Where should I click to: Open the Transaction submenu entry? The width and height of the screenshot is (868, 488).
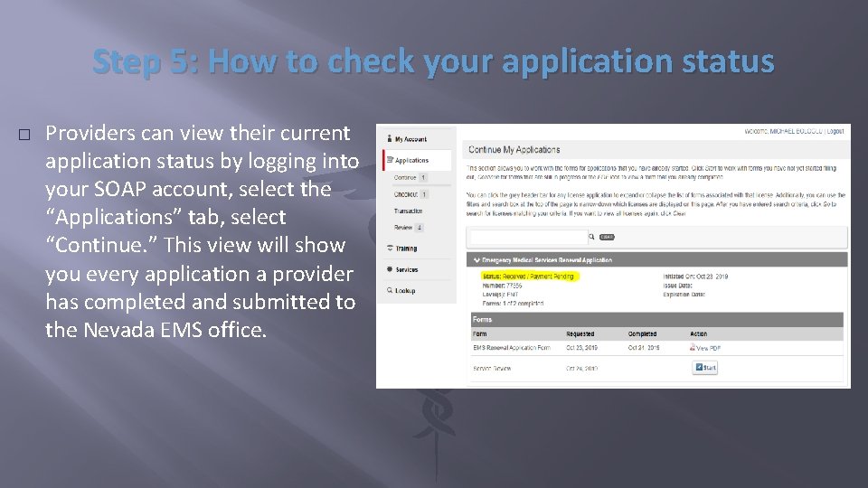(408, 211)
